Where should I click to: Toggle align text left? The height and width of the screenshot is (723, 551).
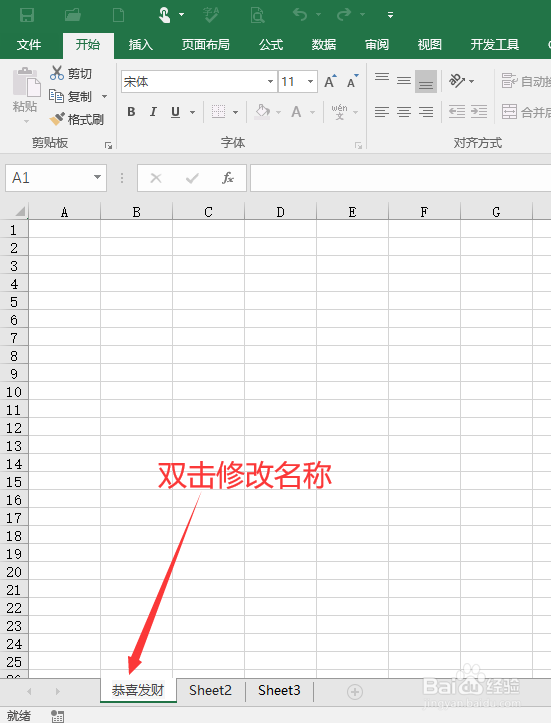click(x=382, y=112)
